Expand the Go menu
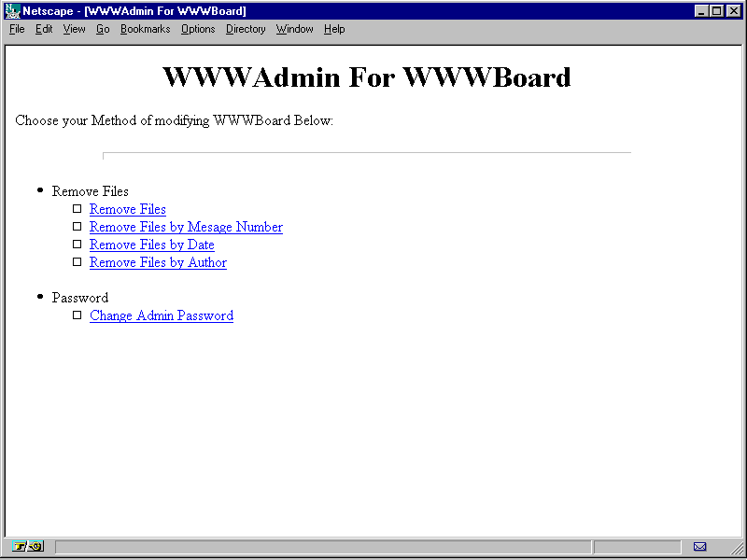Viewport: 747px width, 560px height. click(103, 29)
